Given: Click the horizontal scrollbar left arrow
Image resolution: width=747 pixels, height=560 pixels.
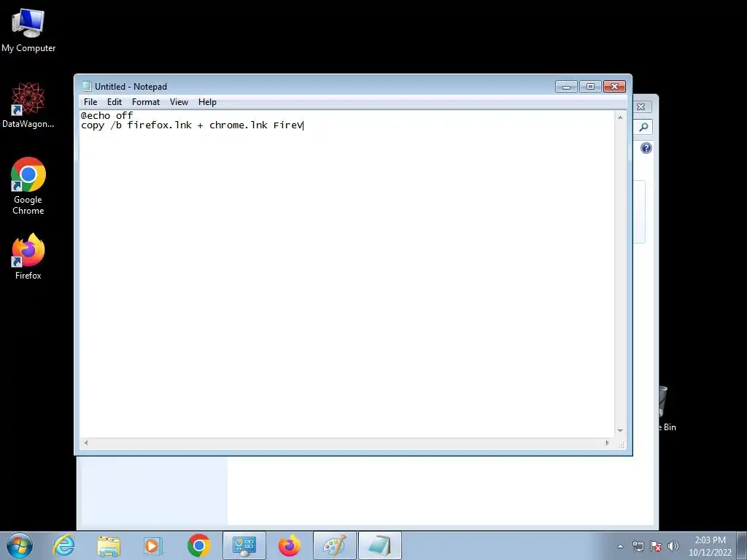Looking at the screenshot, I should tap(86, 443).
